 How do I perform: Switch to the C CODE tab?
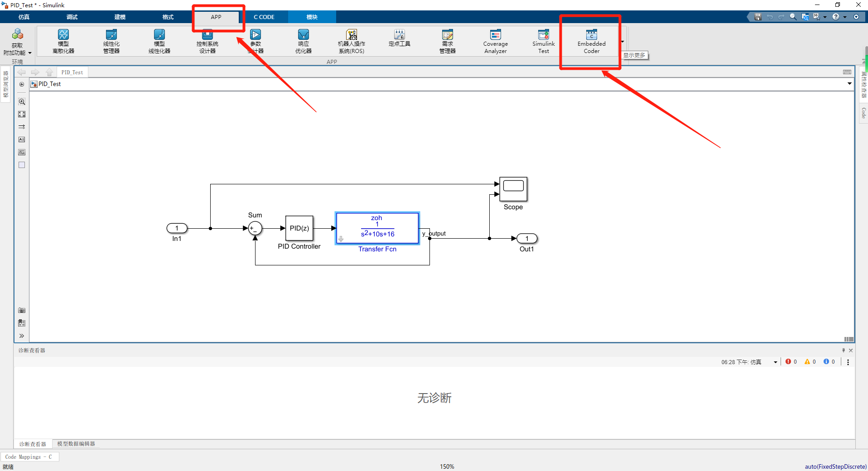point(265,17)
